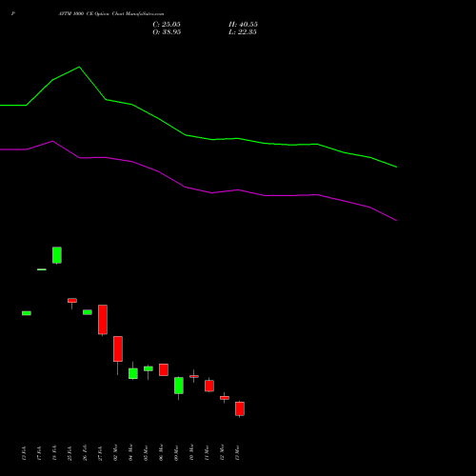Click the tall green candle above 18 Feb
The image size is (476, 476).
[x=57, y=255]
